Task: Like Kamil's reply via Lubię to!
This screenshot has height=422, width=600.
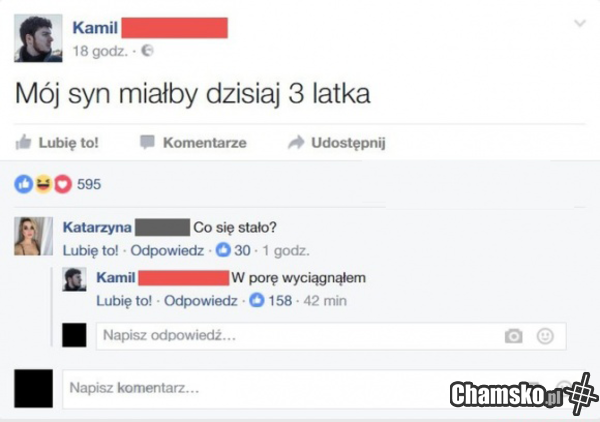Action: (124, 301)
